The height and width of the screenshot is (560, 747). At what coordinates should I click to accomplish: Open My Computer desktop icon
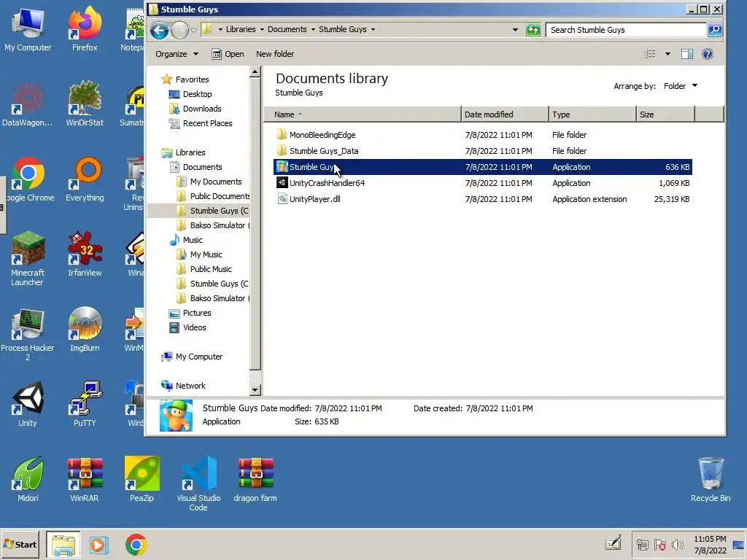[x=28, y=28]
